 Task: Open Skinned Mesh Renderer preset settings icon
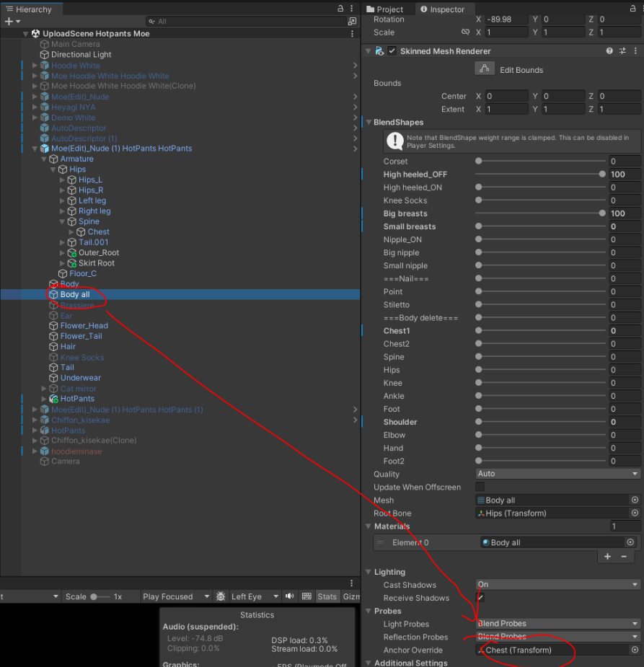click(622, 51)
